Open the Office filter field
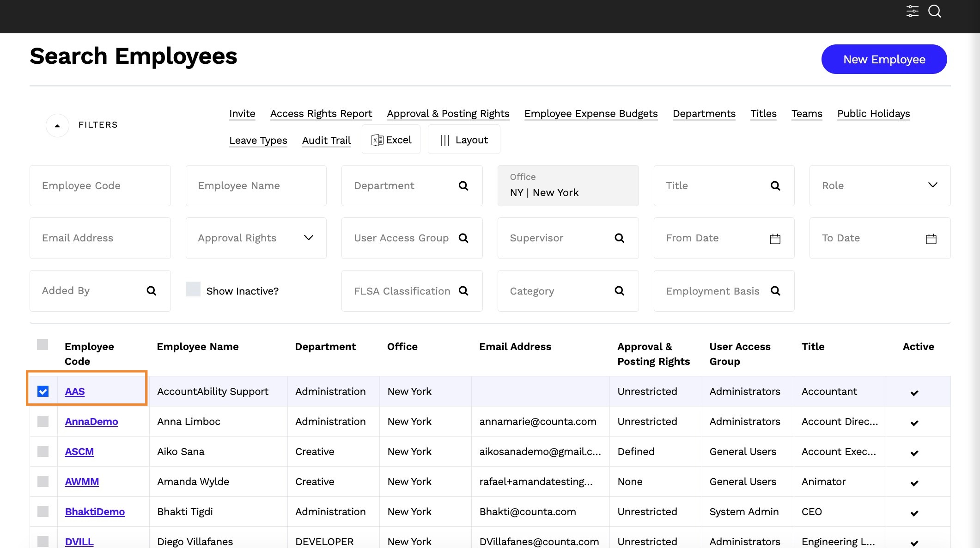Image resolution: width=980 pixels, height=548 pixels. (568, 185)
